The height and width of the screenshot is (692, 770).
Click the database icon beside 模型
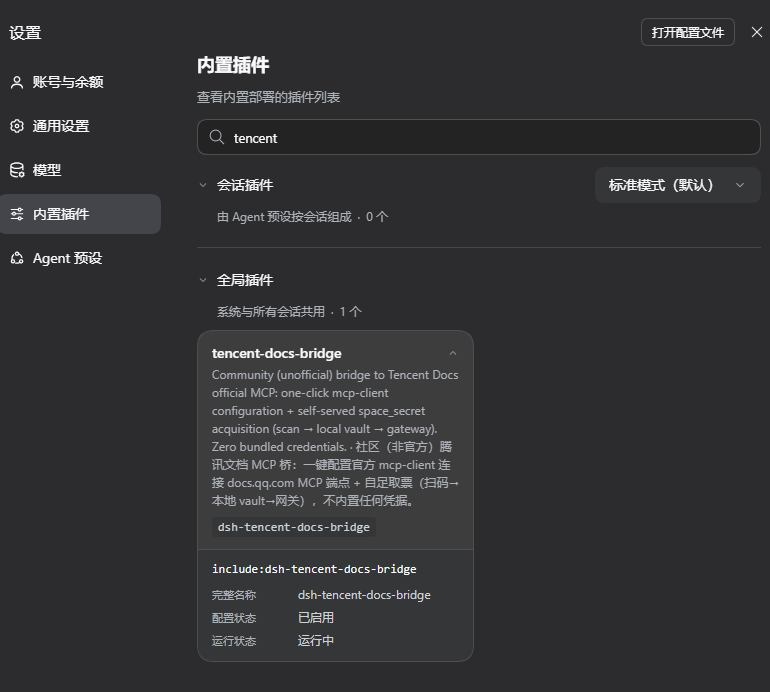(x=17, y=170)
